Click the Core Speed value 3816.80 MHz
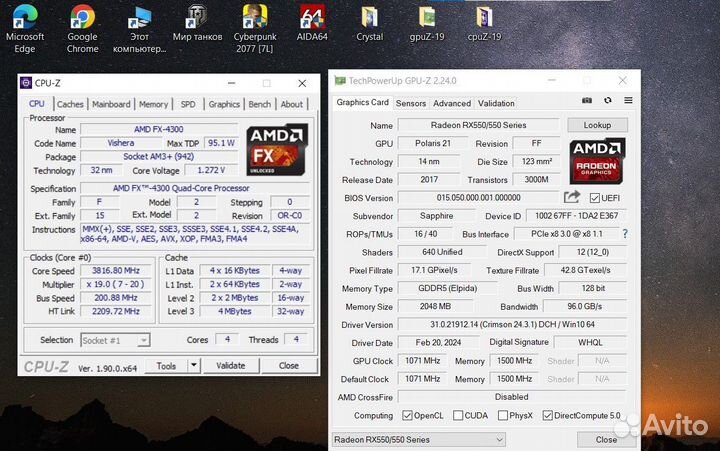Screen dimensions: 720x451 (116, 271)
